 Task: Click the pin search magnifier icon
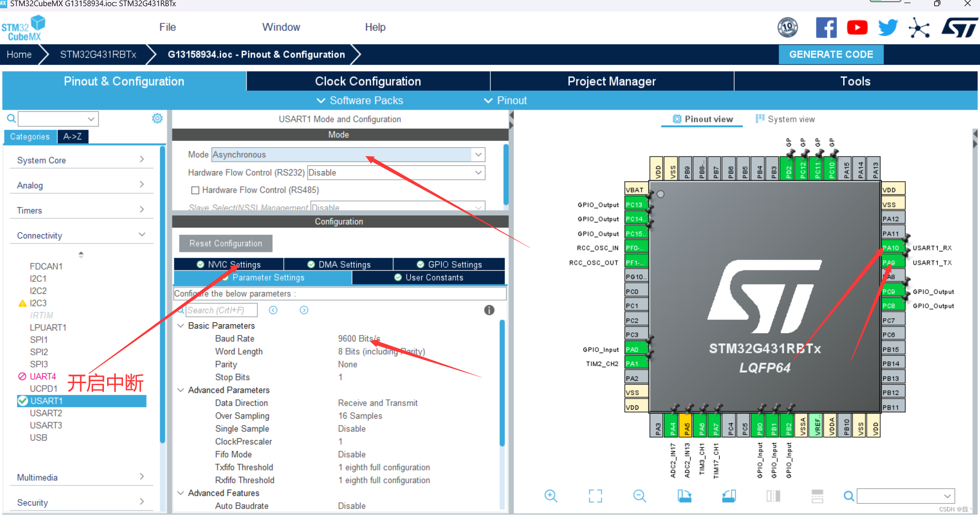[x=849, y=496]
